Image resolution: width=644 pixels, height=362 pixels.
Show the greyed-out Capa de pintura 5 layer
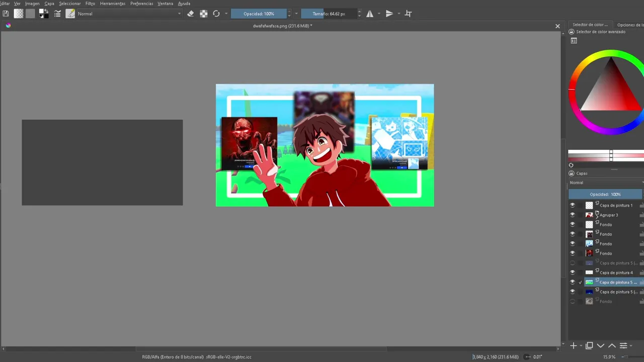click(572, 263)
